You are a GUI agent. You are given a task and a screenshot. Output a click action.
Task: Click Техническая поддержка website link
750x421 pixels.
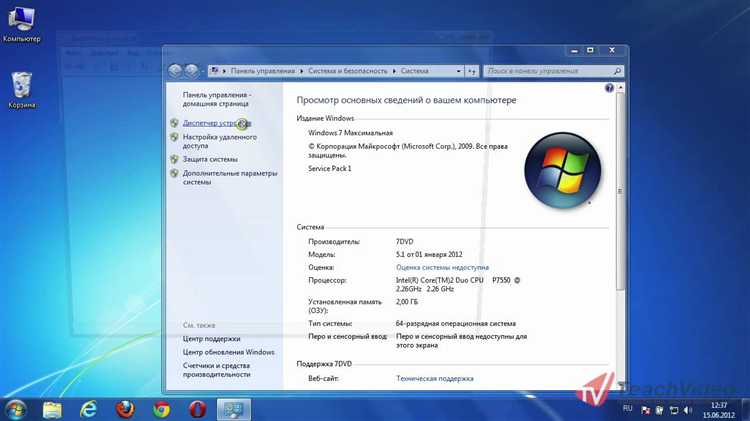point(434,378)
